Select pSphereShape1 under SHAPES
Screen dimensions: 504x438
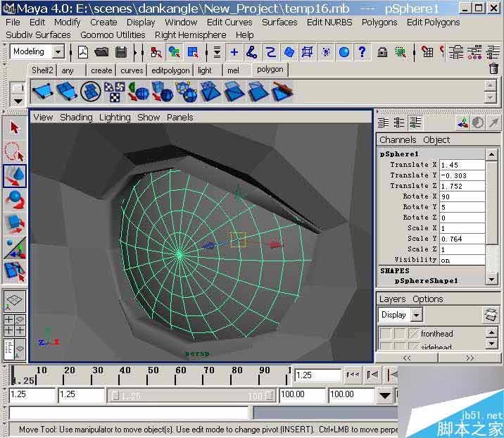(426, 281)
